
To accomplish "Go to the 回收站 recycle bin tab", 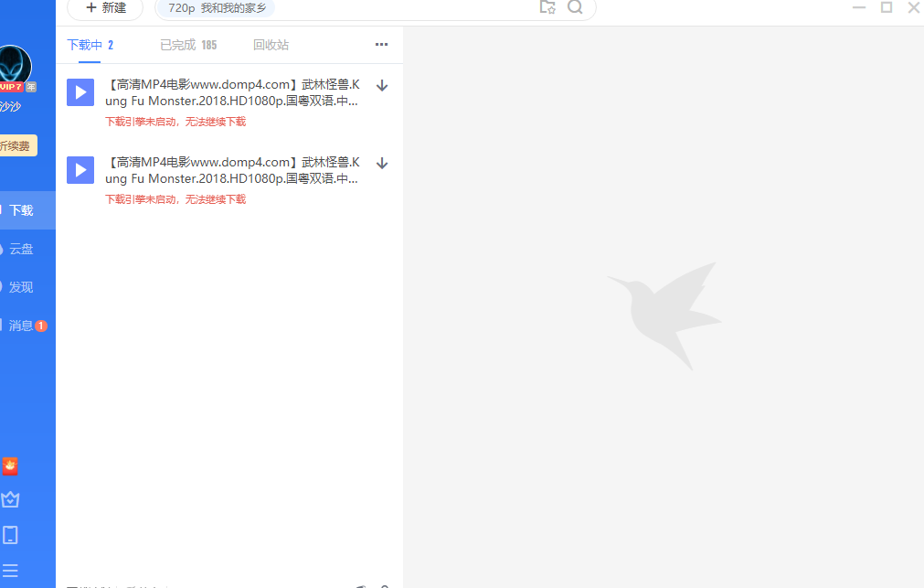I will tap(271, 45).
